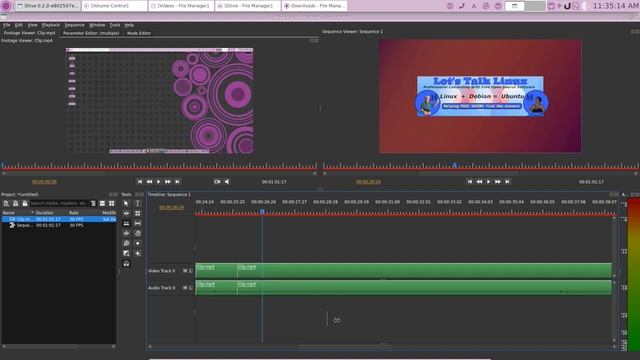Switch project panel to icon view
The height and width of the screenshot is (360, 640).
point(111,203)
